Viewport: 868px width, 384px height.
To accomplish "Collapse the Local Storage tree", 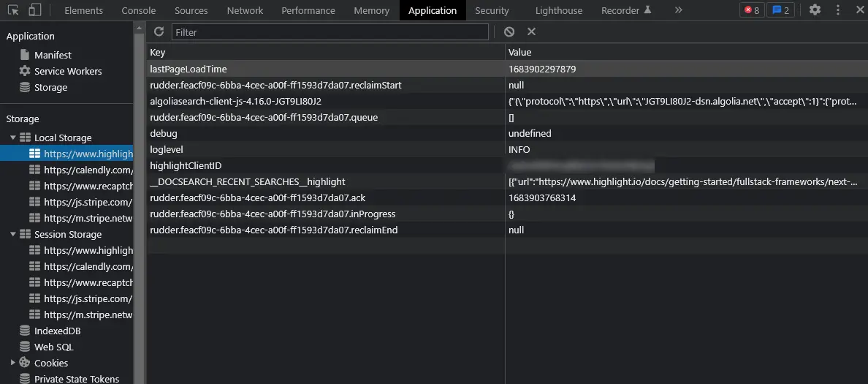I will coord(13,138).
